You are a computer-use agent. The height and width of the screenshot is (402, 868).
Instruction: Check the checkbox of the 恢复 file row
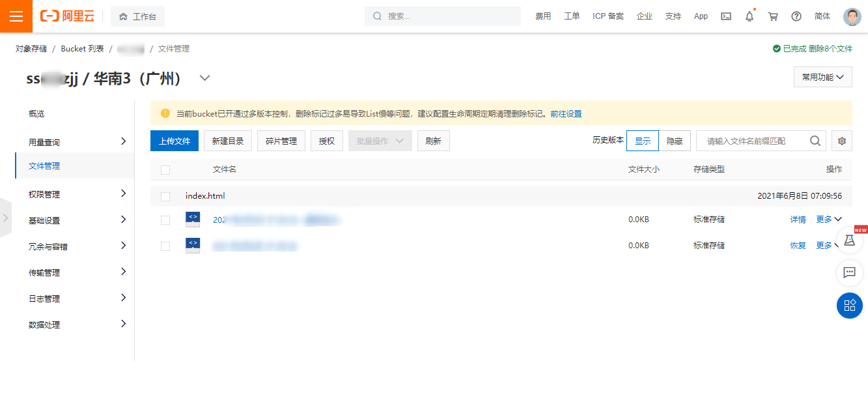pos(165,246)
